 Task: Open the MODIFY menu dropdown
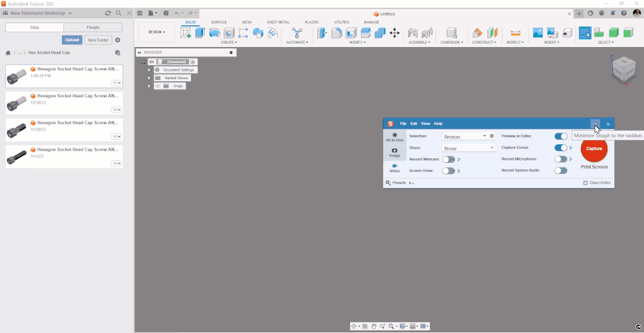[x=358, y=43]
